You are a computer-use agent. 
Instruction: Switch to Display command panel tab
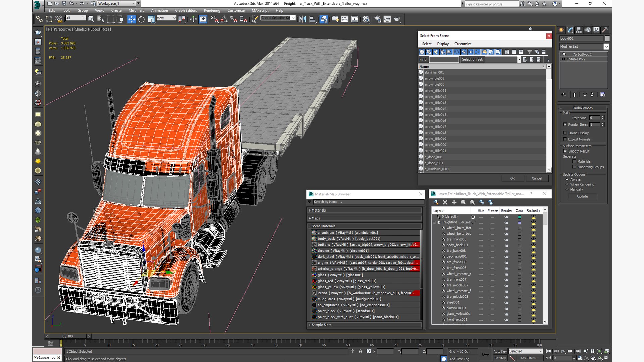(596, 30)
